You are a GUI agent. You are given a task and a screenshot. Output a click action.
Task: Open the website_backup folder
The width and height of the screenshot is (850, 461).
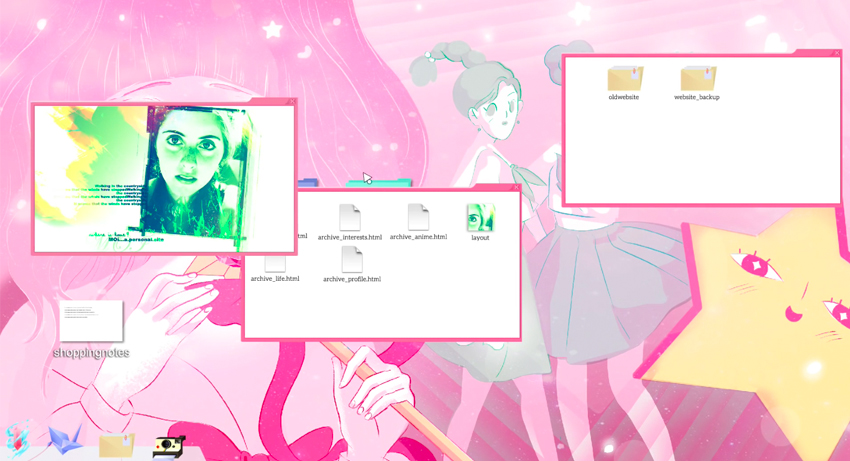pyautogui.click(x=697, y=79)
